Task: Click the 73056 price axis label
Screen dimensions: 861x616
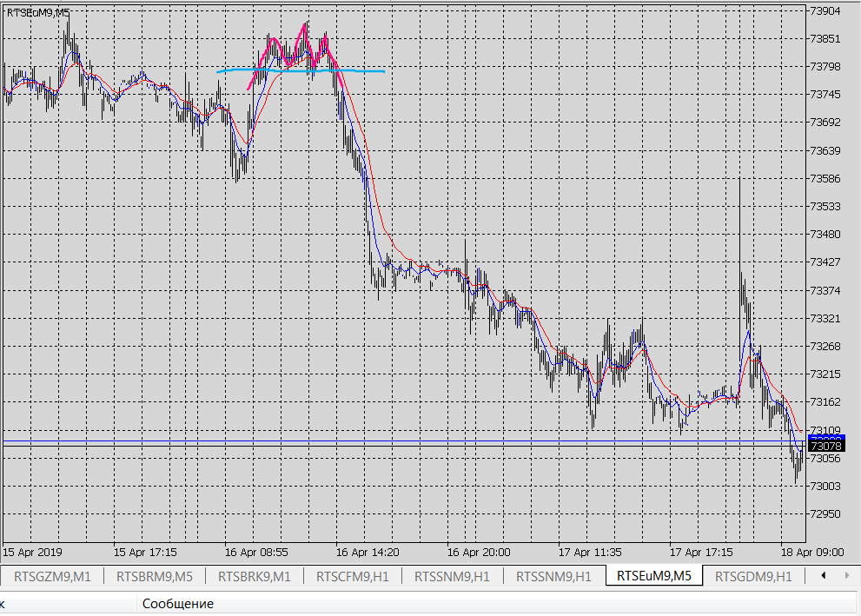Action: (825, 459)
